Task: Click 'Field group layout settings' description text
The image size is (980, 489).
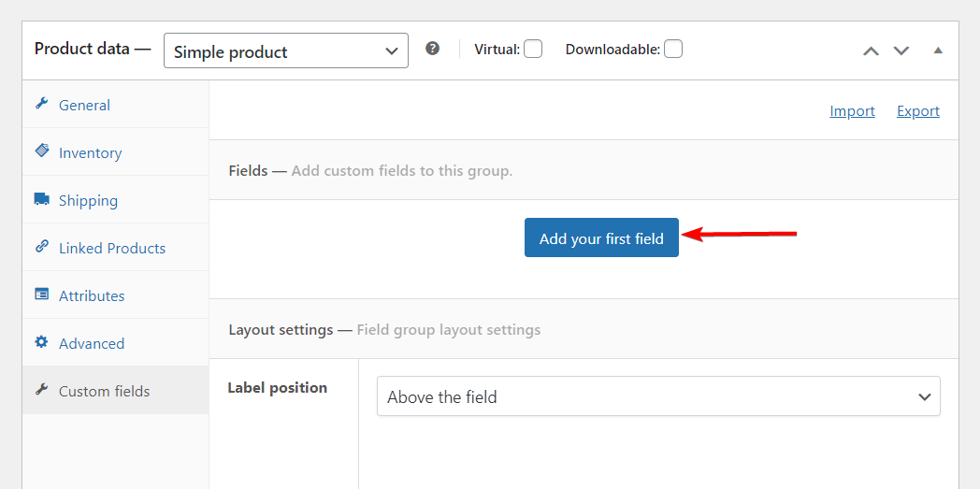Action: tap(449, 329)
